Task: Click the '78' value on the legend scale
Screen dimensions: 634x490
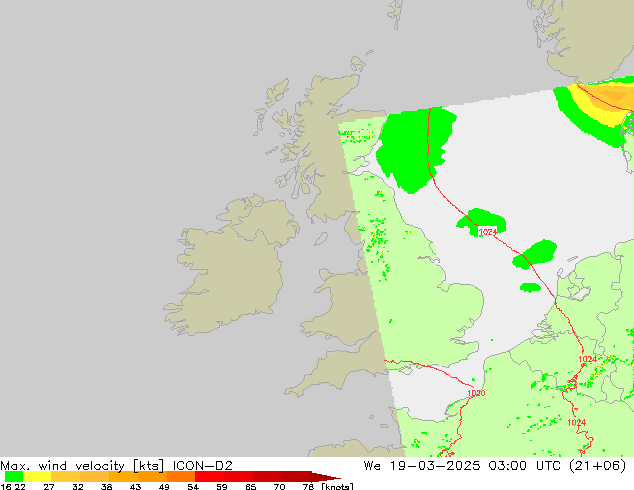Action: pyautogui.click(x=309, y=486)
